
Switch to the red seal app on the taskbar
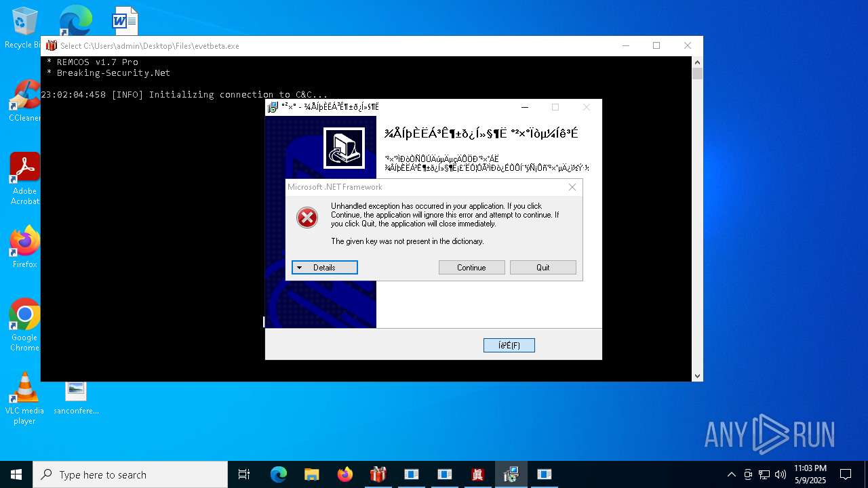[477, 474]
